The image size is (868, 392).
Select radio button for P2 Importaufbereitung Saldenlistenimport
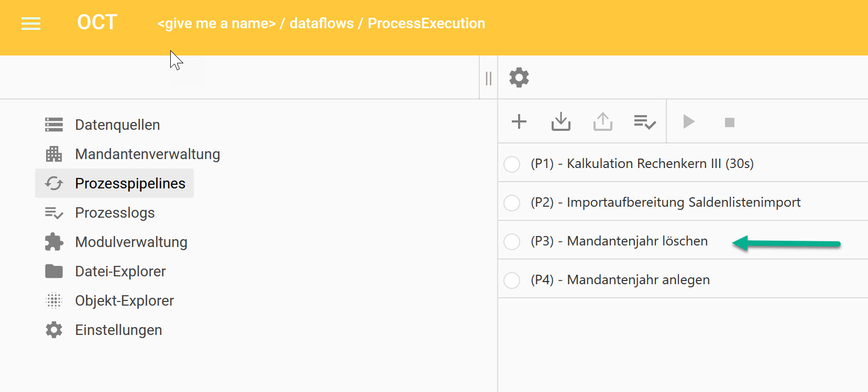512,203
